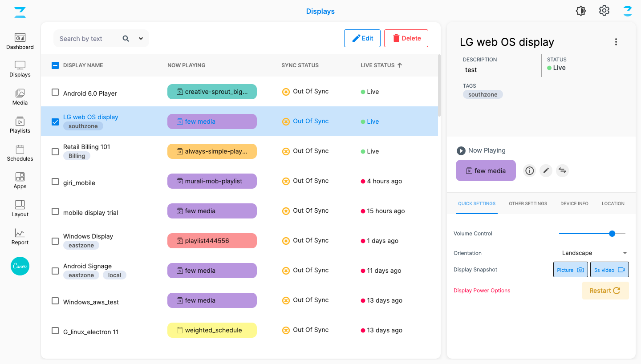Toggle the select-all checkbox in header
Image resolution: width=641 pixels, height=364 pixels.
coord(55,65)
